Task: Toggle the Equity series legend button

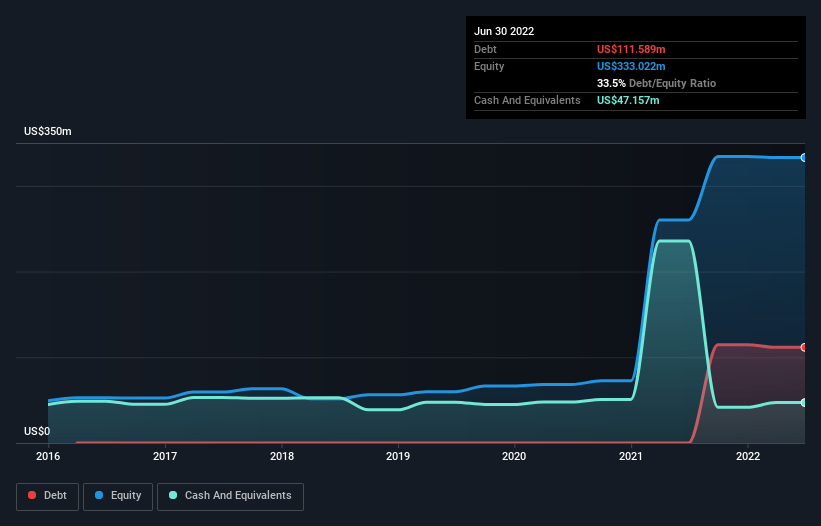Action: (118, 496)
